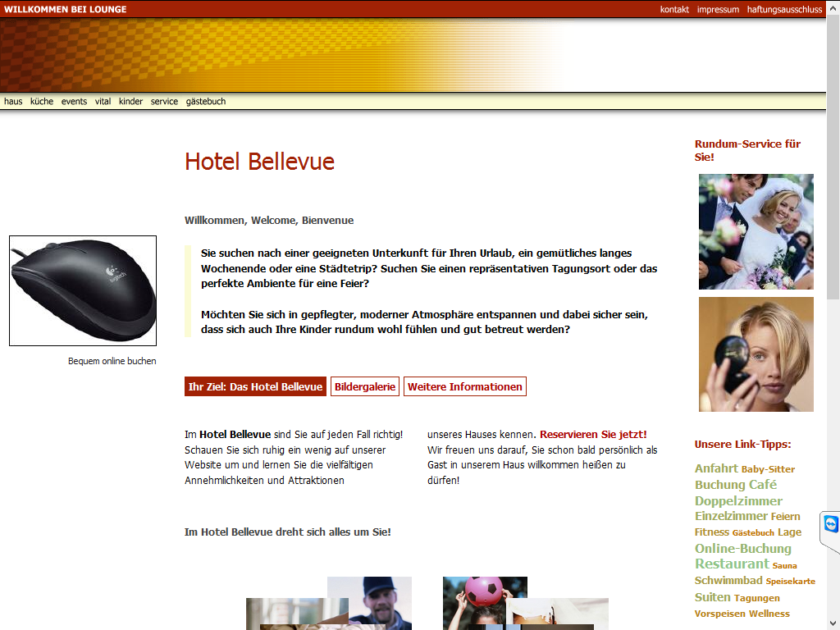Click the 'Bequem online buchen' caption

112,361
